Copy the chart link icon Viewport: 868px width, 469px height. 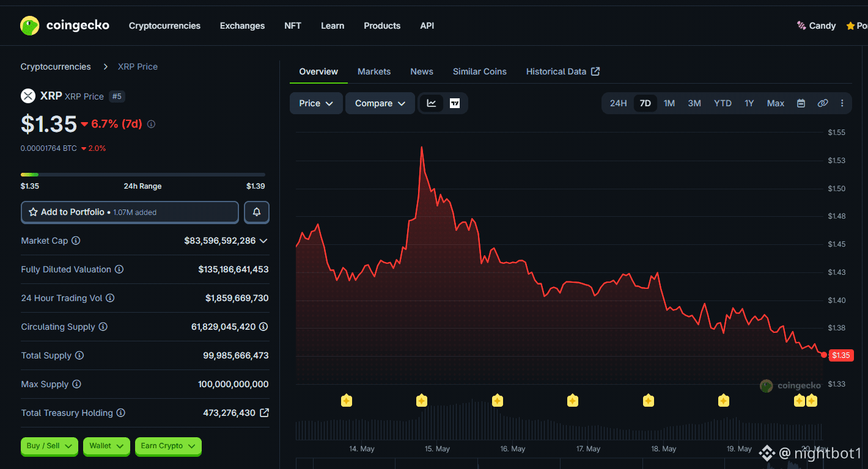823,103
